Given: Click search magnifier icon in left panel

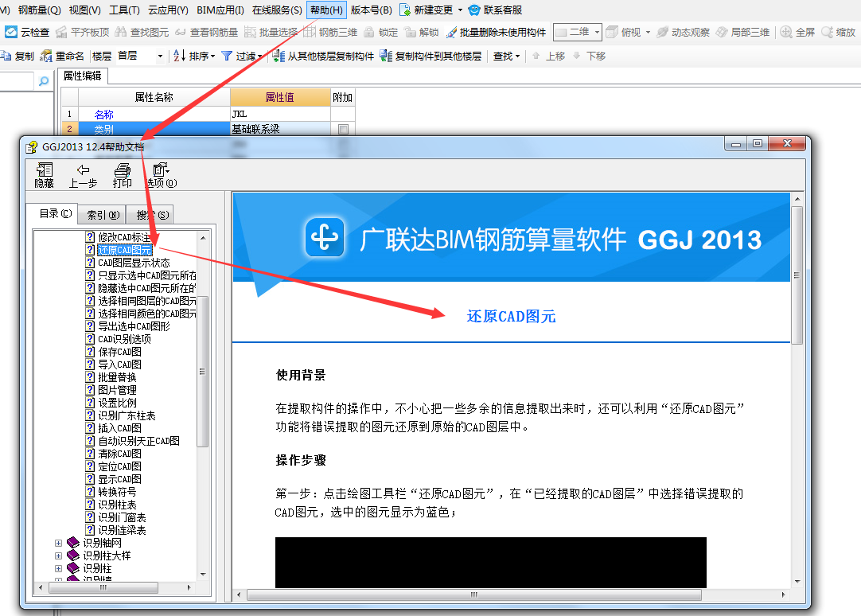Looking at the screenshot, I should click(44, 81).
